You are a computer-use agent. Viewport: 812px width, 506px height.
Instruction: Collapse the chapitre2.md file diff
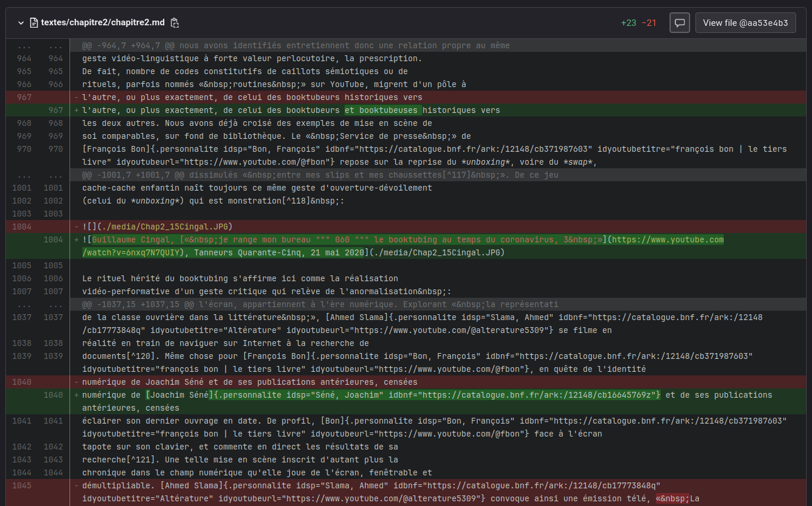pyautogui.click(x=21, y=23)
